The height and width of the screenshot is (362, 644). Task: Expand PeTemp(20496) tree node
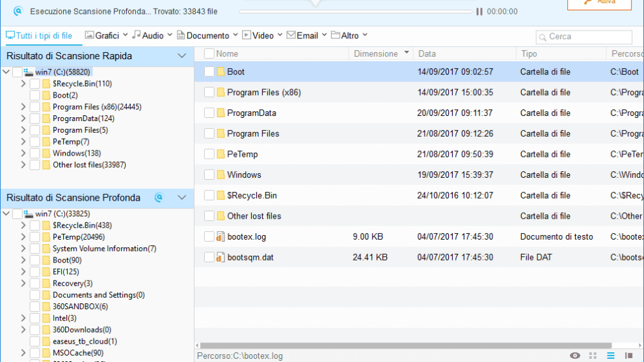pos(23,237)
